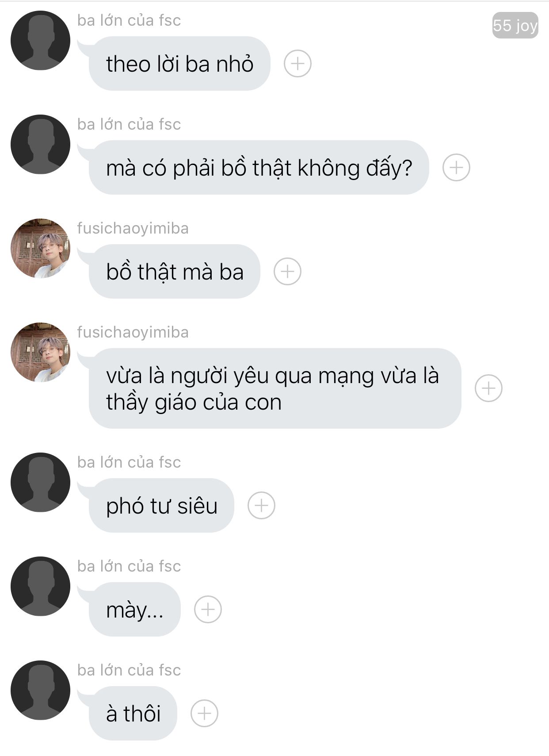549x756 pixels.
Task: Click silhouette avatar beside 'phó tư siêu'
Action: 40,482
